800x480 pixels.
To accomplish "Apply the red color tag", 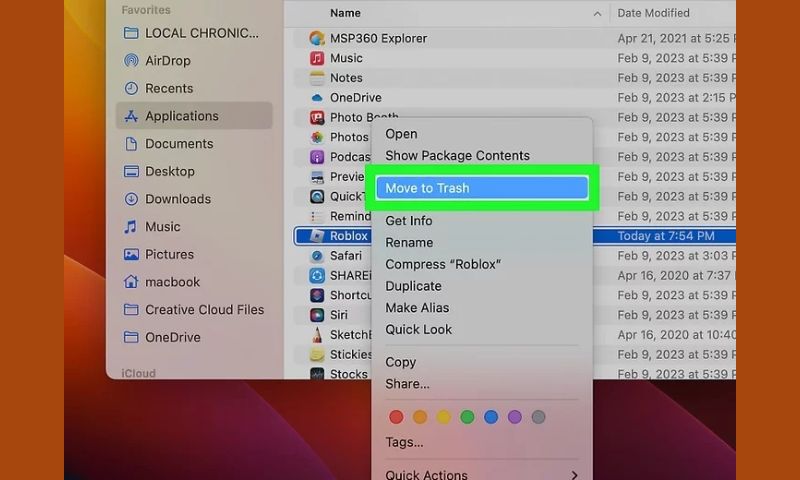I will click(396, 417).
